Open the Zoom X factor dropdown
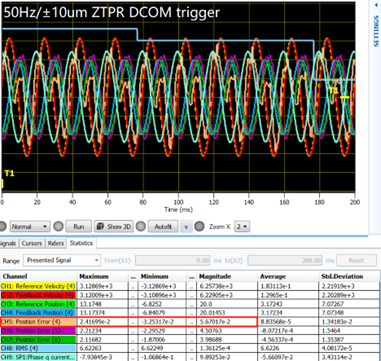Viewport: 381px width, 361px height. pos(242,227)
